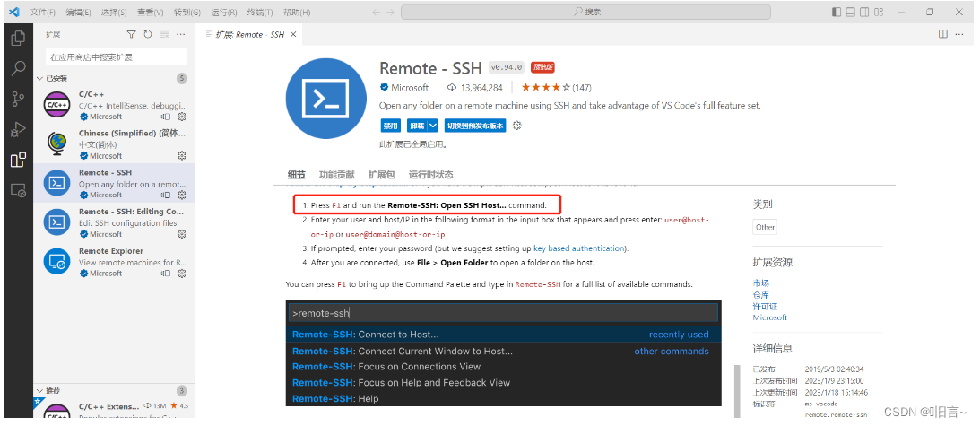Open the Remote Explorer activity bar icon

tap(18, 191)
